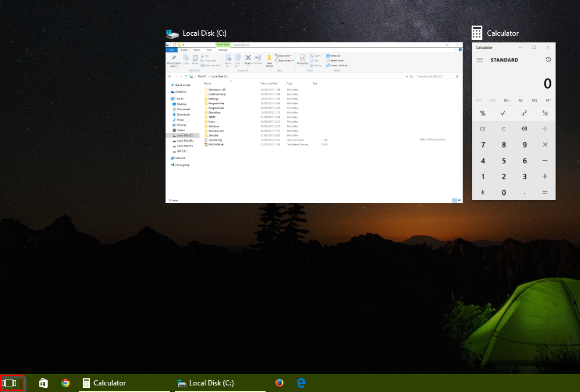Click the x squared key in Calculator

[524, 113]
